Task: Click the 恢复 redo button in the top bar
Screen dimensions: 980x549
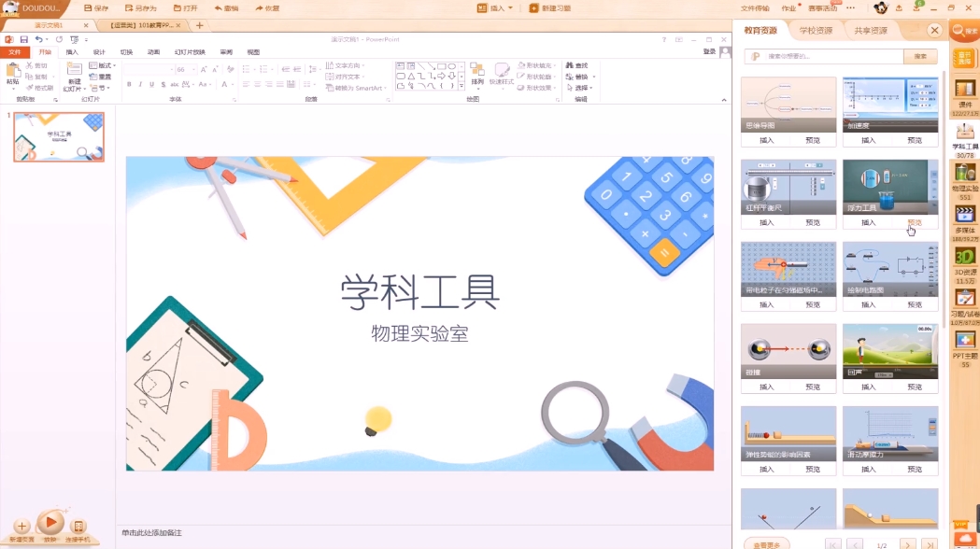Action: [x=267, y=8]
